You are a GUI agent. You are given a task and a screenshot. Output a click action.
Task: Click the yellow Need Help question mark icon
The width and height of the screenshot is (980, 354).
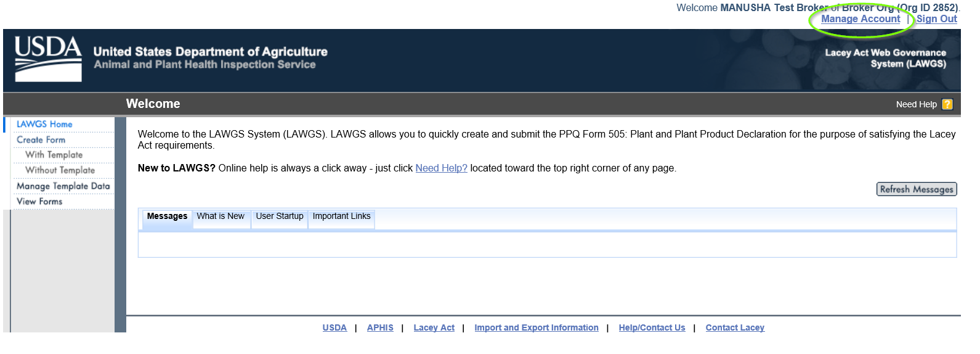click(x=947, y=104)
